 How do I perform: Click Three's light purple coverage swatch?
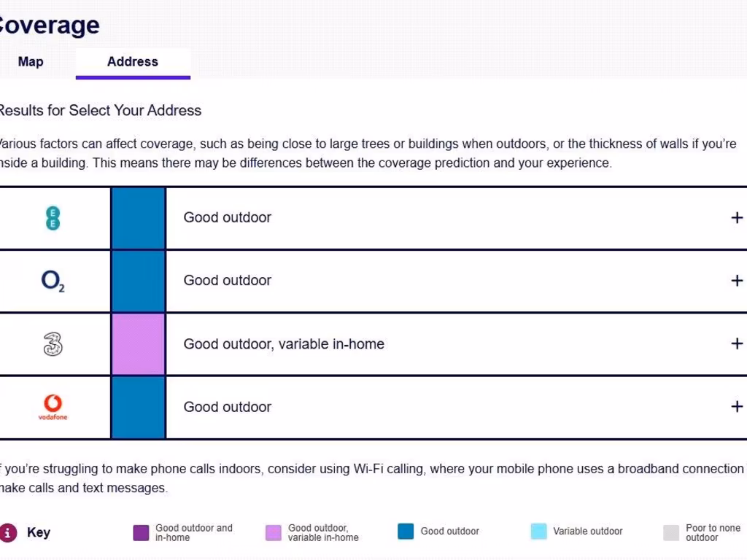click(x=139, y=344)
